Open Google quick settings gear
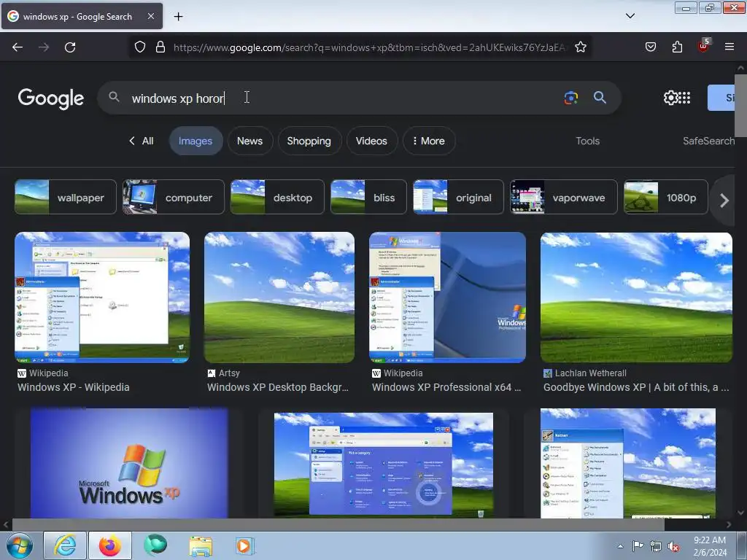This screenshot has height=560, width=747. pos(670,98)
